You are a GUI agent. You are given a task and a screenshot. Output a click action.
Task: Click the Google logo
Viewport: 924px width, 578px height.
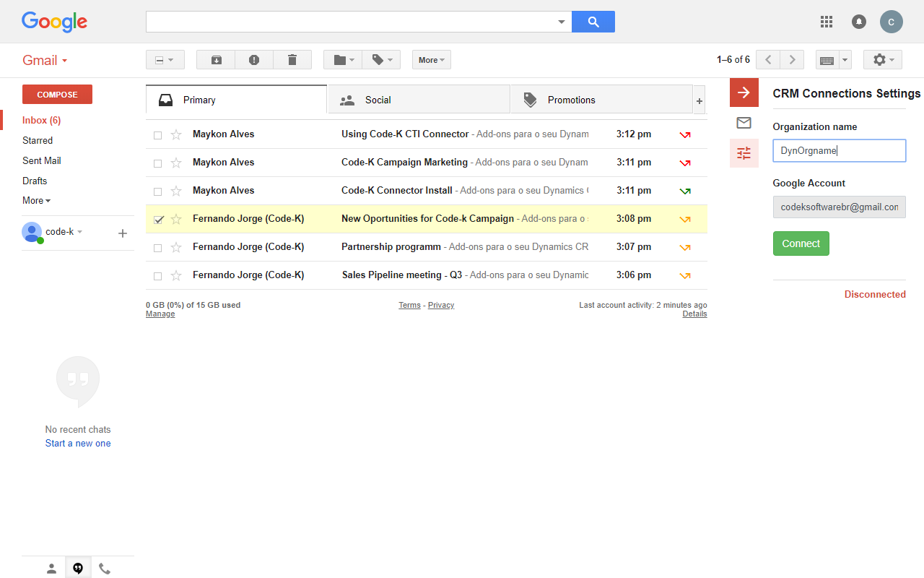pos(54,22)
